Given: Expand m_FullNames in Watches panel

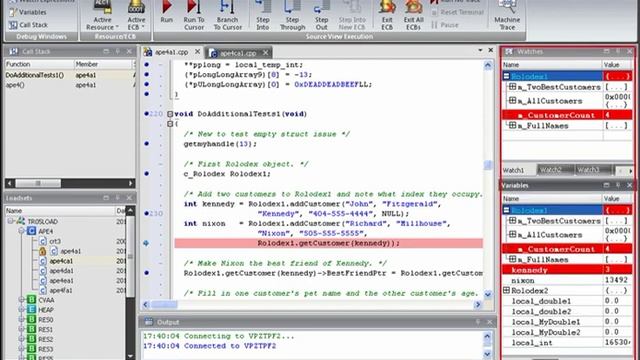Looking at the screenshot, I should coord(513,125).
